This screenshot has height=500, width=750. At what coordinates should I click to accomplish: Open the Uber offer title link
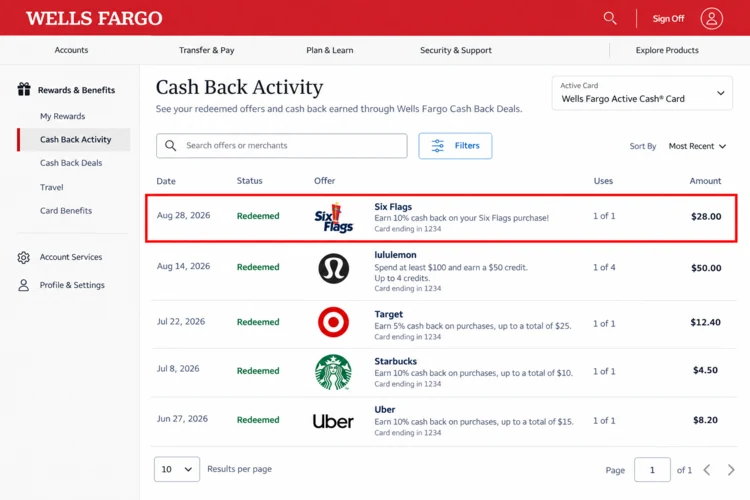(x=385, y=410)
